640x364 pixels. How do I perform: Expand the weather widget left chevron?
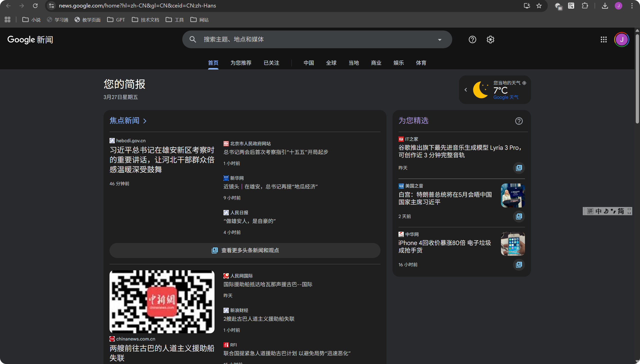(x=465, y=90)
